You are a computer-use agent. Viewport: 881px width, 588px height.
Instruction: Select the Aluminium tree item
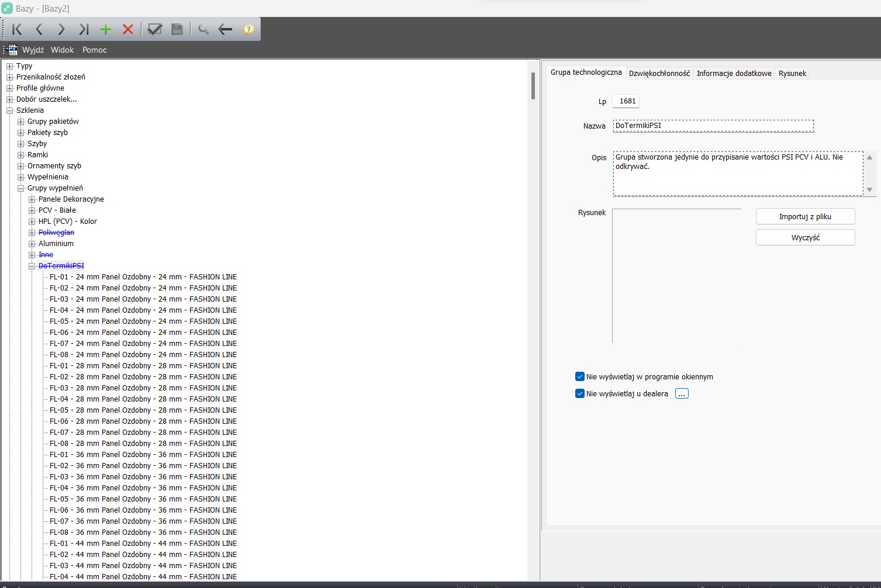(56, 244)
